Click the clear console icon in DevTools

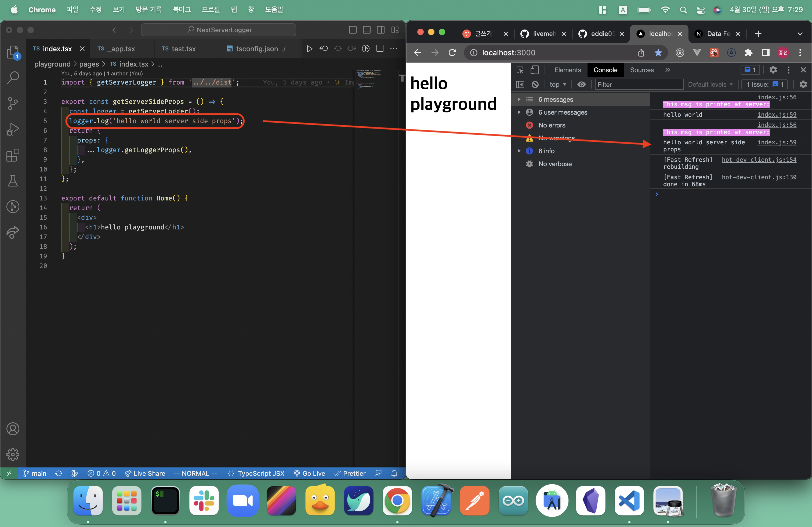click(x=535, y=85)
